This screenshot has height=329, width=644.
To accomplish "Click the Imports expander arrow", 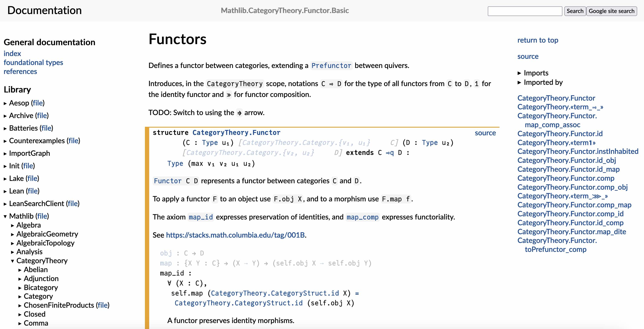I will [519, 73].
